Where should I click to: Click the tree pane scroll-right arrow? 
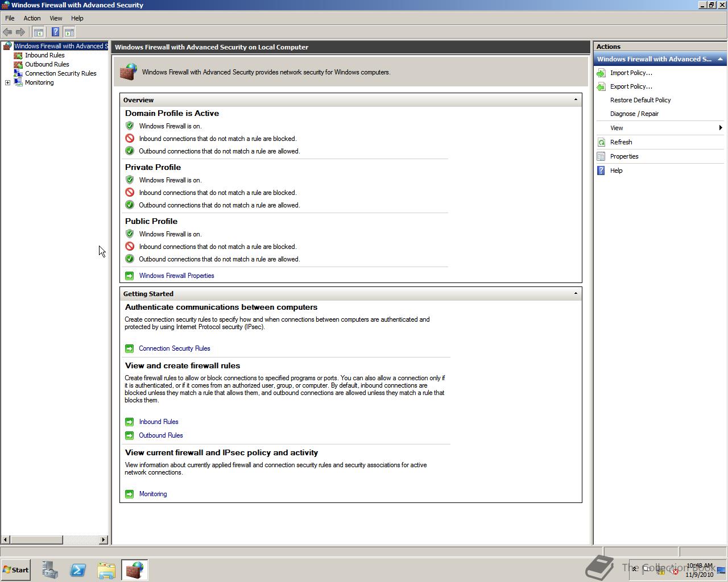pos(103,539)
